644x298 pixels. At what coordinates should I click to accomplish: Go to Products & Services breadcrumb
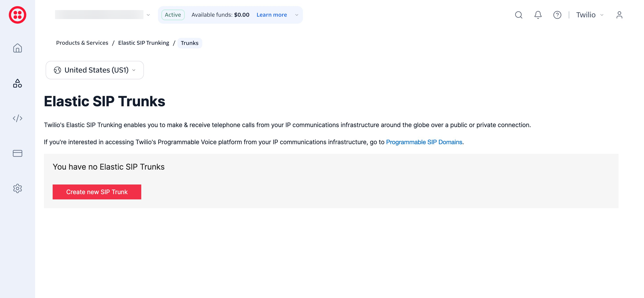click(82, 43)
